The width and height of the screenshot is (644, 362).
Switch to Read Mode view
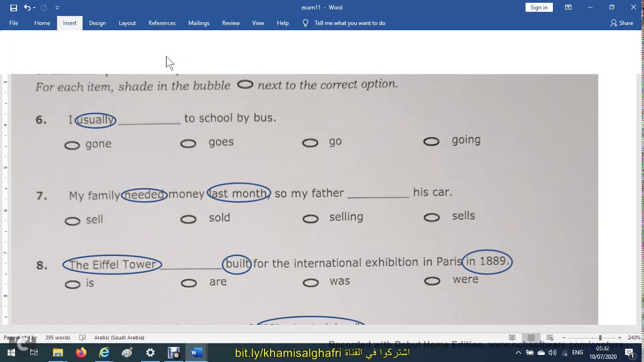coord(512,337)
